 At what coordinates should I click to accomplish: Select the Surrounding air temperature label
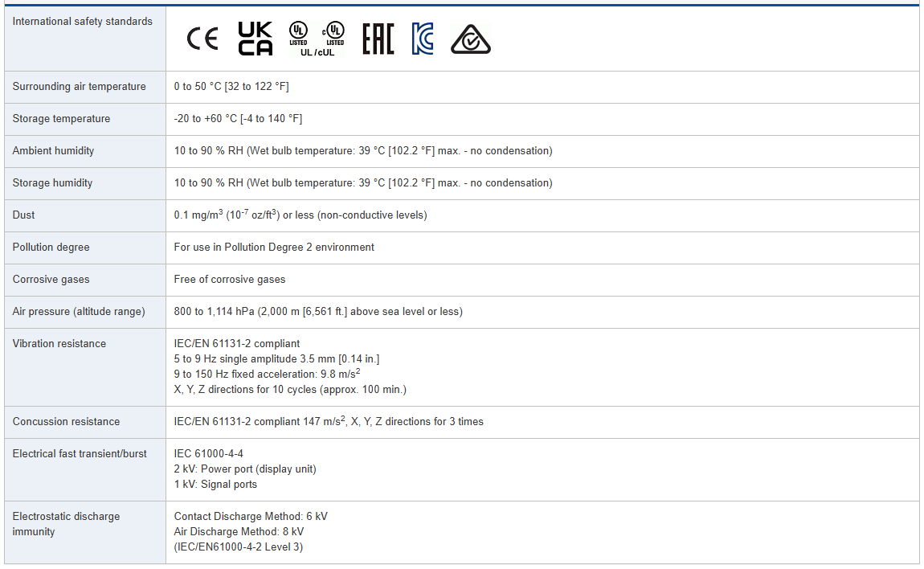pos(79,87)
